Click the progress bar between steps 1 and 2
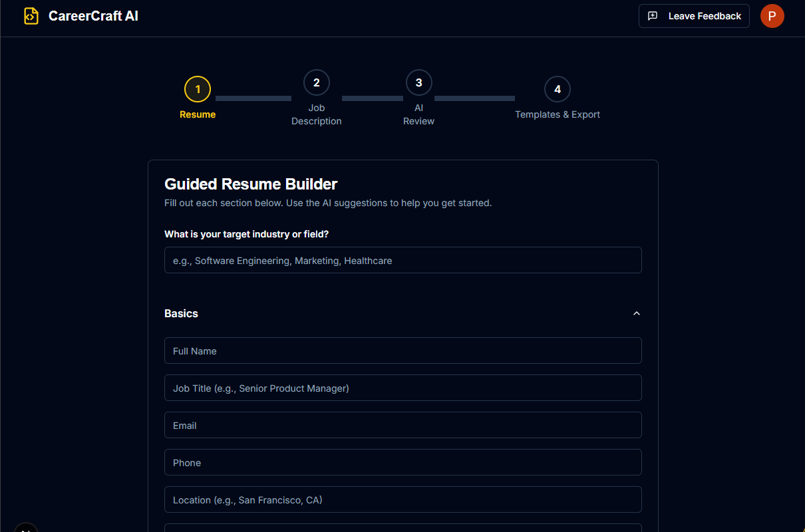The image size is (805, 532). click(x=253, y=98)
